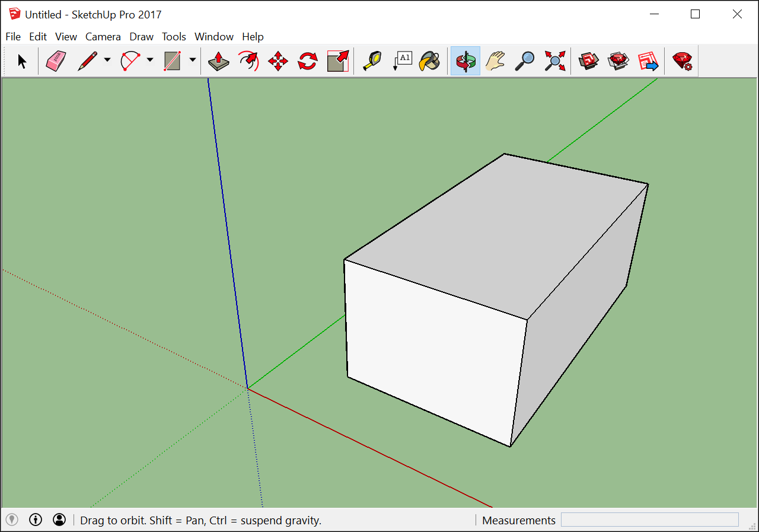Open the Camera menu
Image resolution: width=759 pixels, height=532 pixels.
coord(103,36)
